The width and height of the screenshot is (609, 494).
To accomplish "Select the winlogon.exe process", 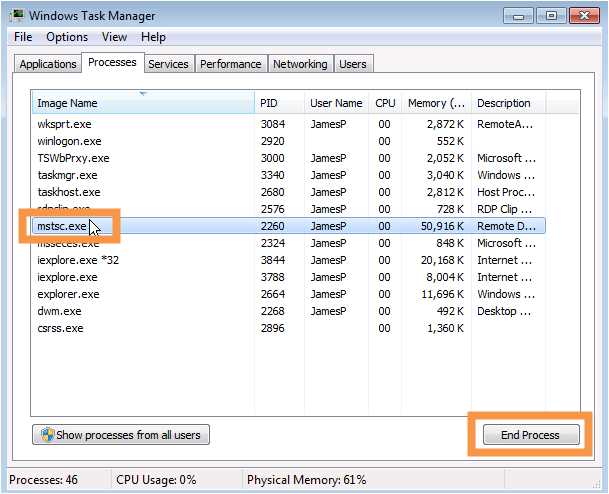I will tap(289, 141).
